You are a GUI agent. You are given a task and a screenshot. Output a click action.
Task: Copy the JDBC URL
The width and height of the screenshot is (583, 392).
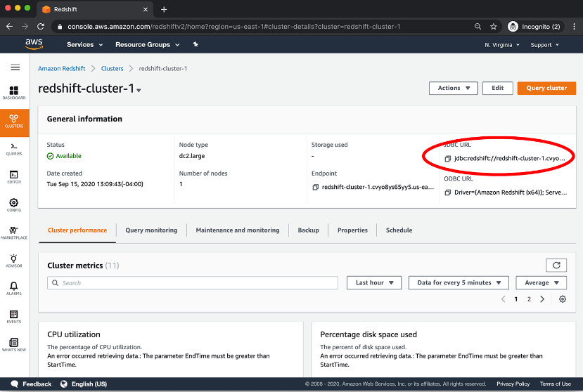(x=448, y=159)
